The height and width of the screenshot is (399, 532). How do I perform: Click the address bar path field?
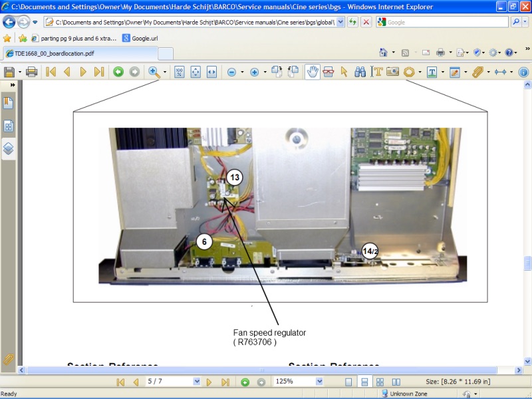tap(195, 22)
